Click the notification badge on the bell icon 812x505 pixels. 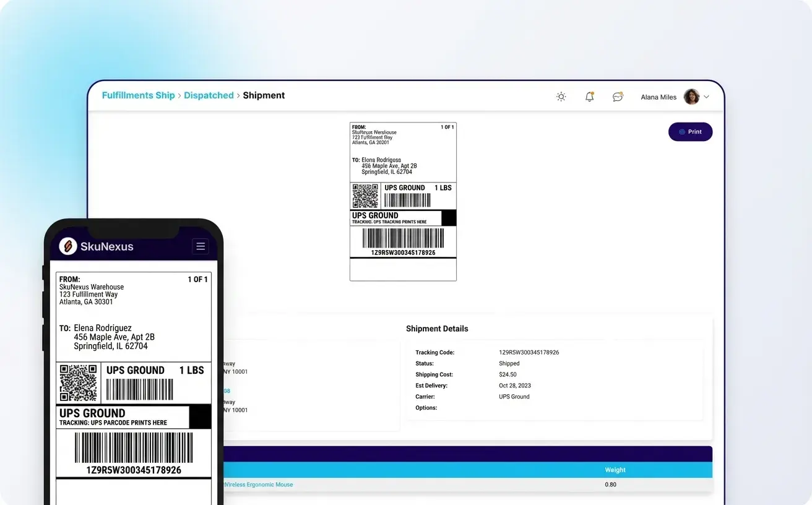(593, 92)
